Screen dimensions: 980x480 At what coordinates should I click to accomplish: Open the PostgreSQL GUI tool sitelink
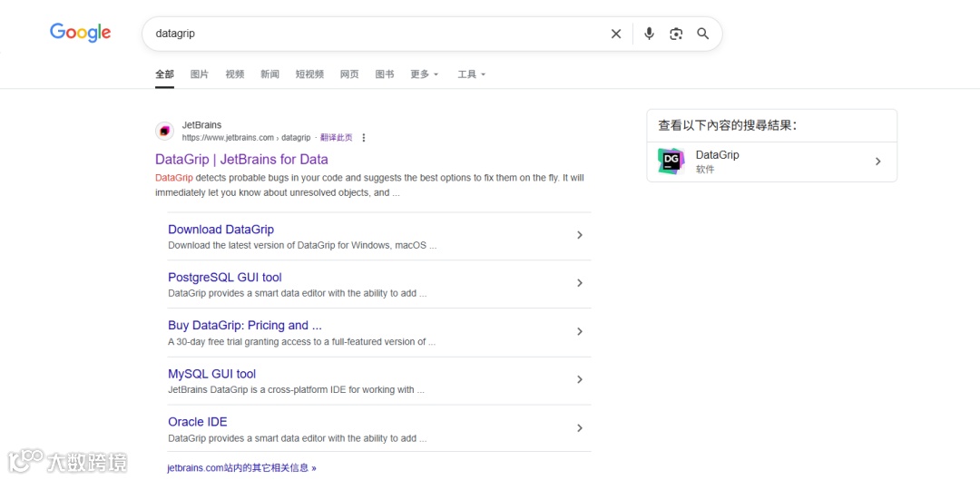click(225, 278)
